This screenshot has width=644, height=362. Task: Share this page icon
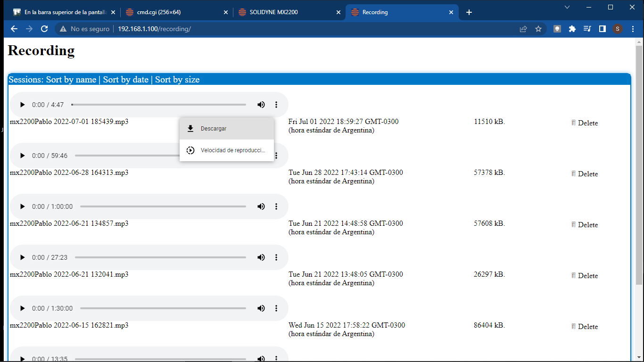[x=523, y=29]
